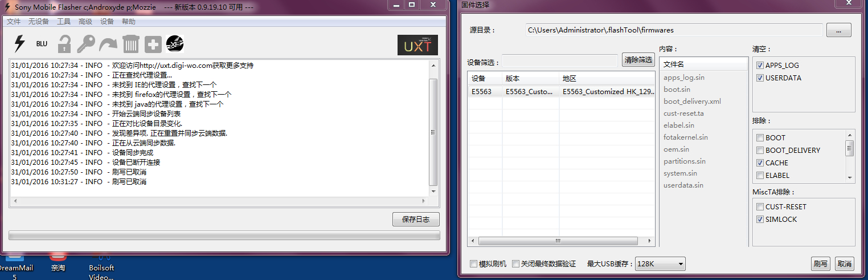The height and width of the screenshot is (280, 868).
Task: Click boot.sin in content list
Action: pos(677,89)
